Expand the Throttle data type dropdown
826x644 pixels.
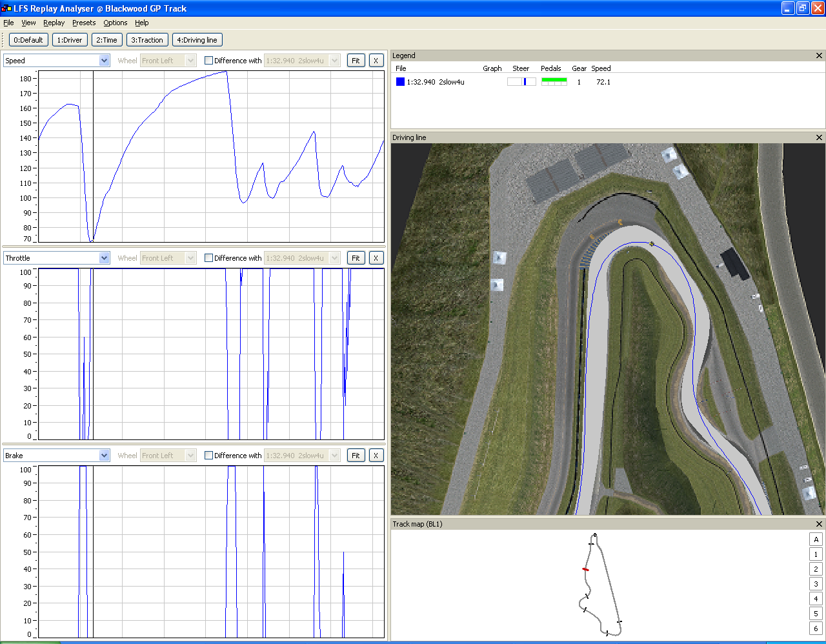(104, 258)
